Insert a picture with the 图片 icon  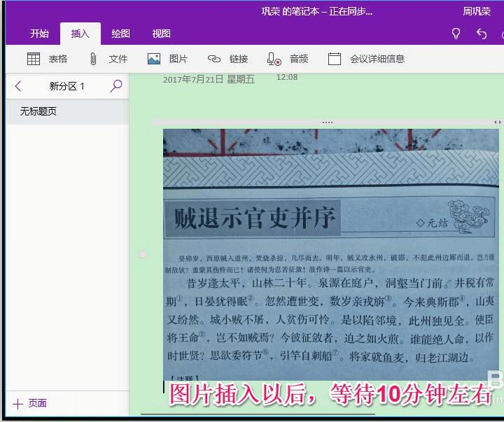[154, 59]
